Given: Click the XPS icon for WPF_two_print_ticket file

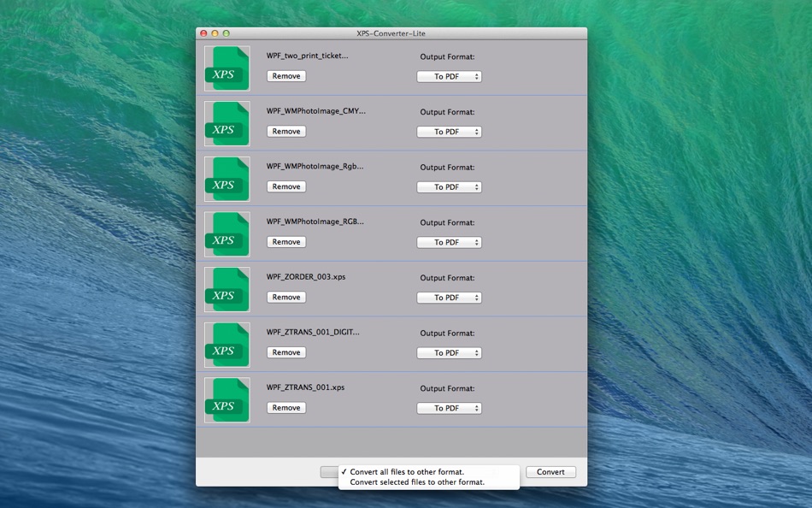Looking at the screenshot, I should pos(227,68).
